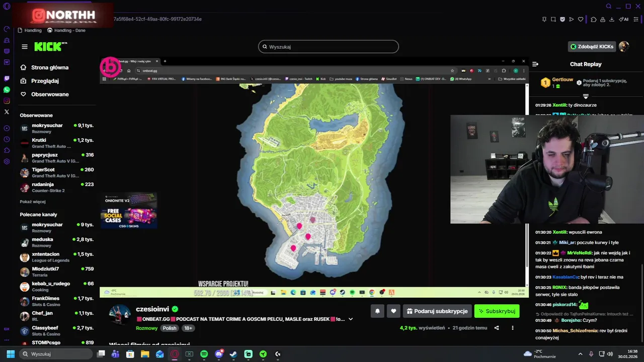Open Spotify from taskbar
Screen dimensions: 644x362
(204, 354)
